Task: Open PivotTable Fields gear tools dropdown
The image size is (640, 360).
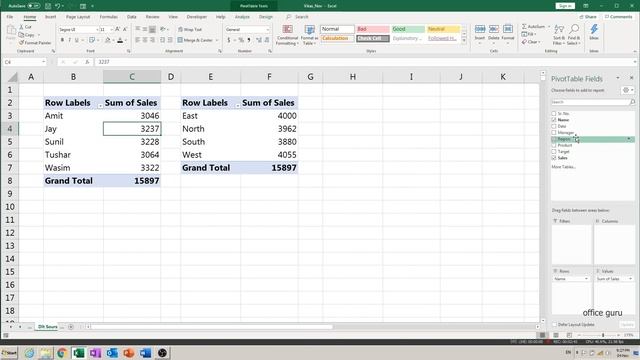Action: 628,90
